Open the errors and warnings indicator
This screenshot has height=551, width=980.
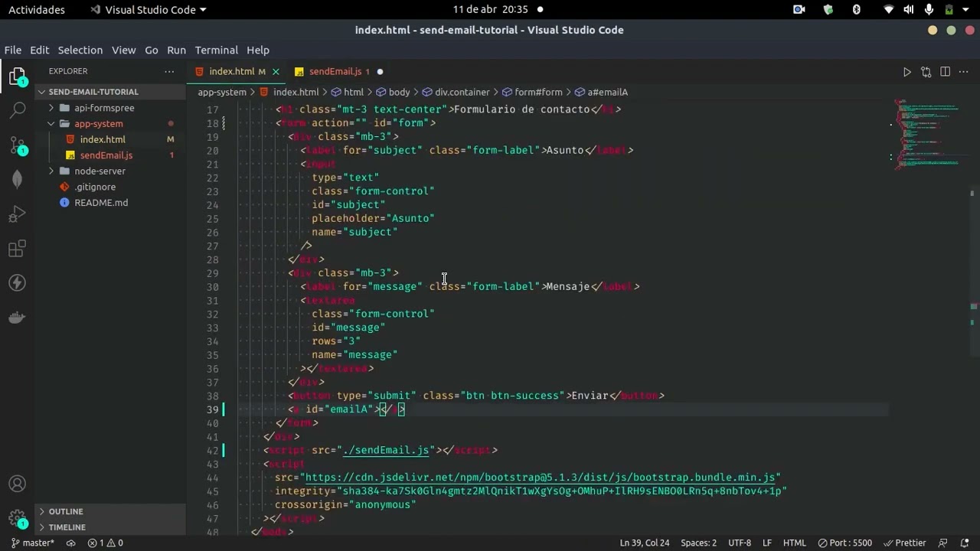pyautogui.click(x=106, y=543)
